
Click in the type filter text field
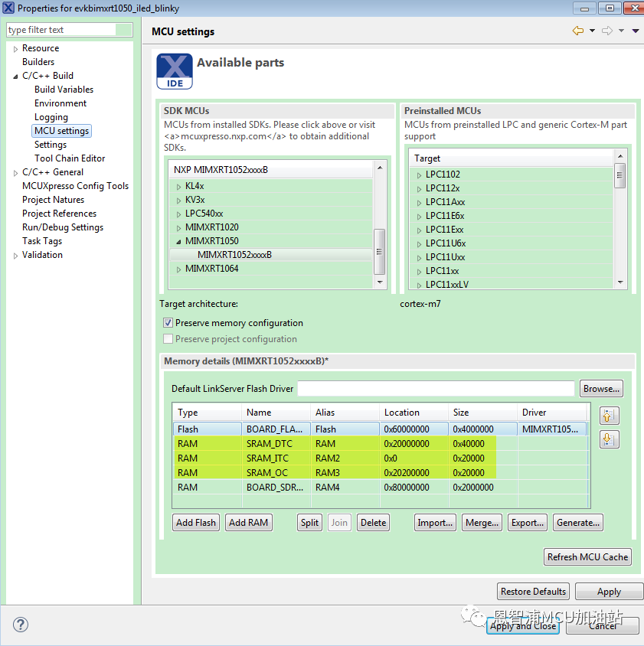pyautogui.click(x=69, y=30)
